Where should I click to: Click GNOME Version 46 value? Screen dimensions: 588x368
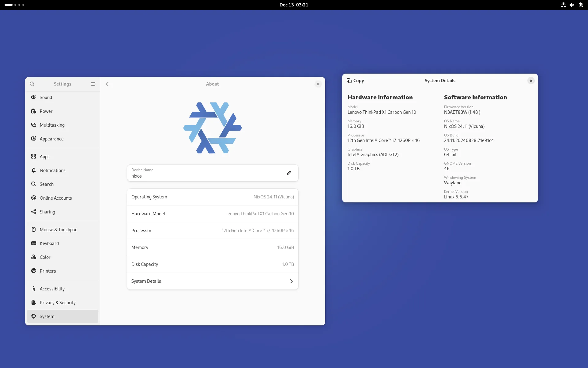447,169
